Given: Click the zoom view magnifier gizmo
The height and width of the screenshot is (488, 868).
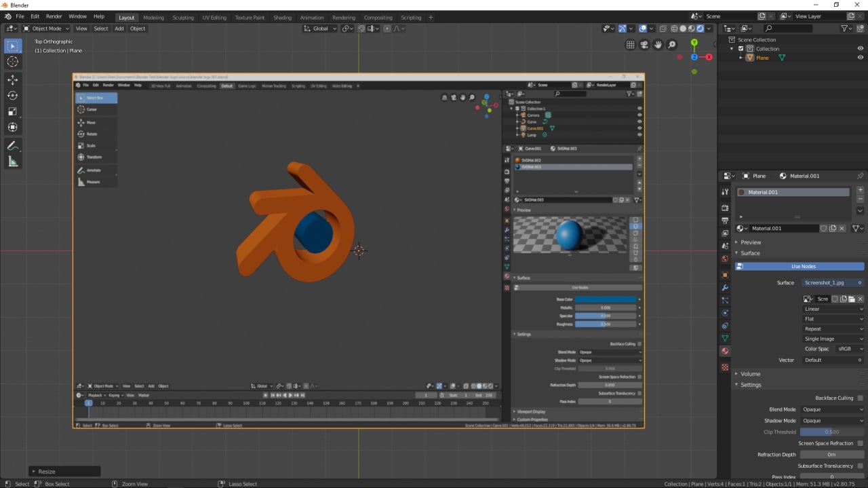Looking at the screenshot, I should point(672,45).
